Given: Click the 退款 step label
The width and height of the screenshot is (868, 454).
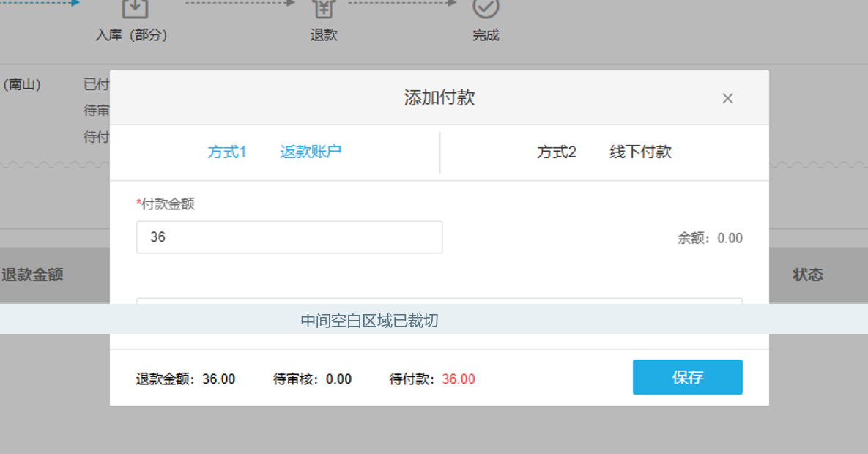Looking at the screenshot, I should [324, 35].
